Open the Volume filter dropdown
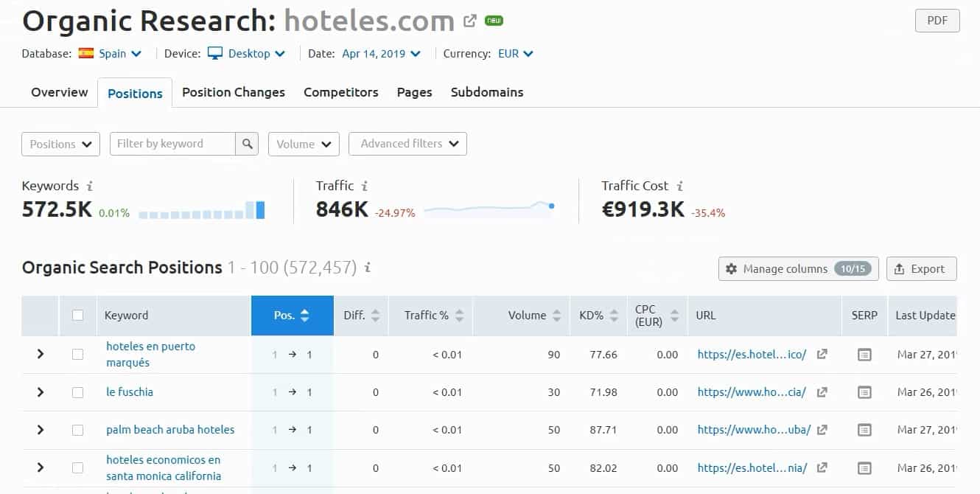 click(x=304, y=144)
